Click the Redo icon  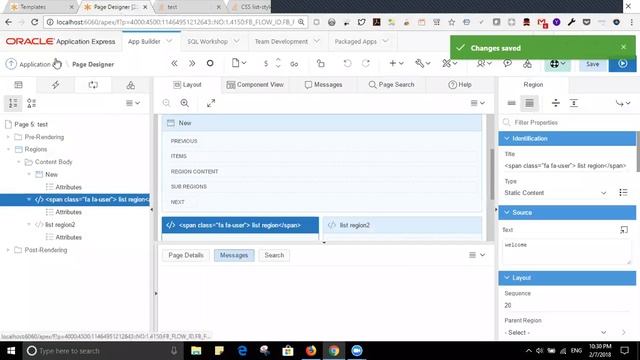click(x=366, y=63)
